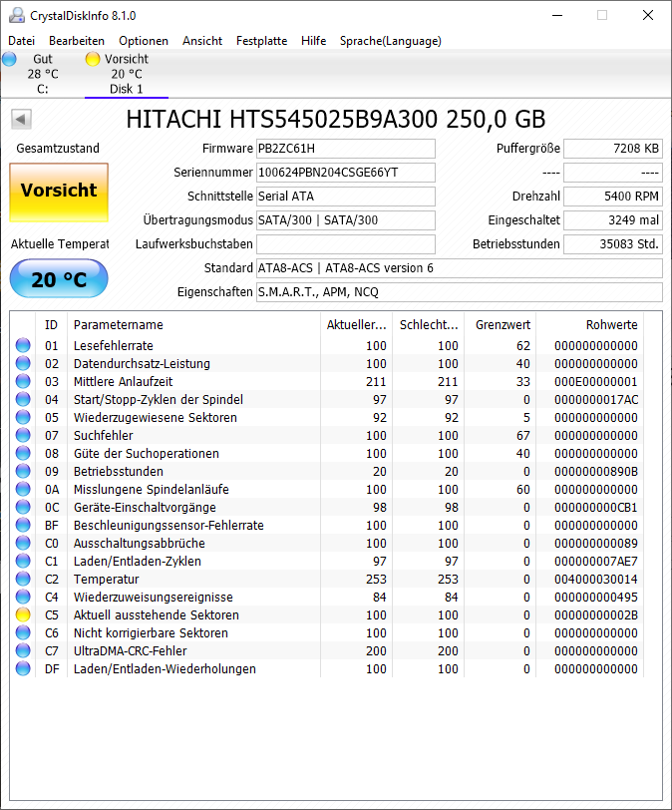
Task: Click raw value 000000007AE7
Action: [x=596, y=561]
